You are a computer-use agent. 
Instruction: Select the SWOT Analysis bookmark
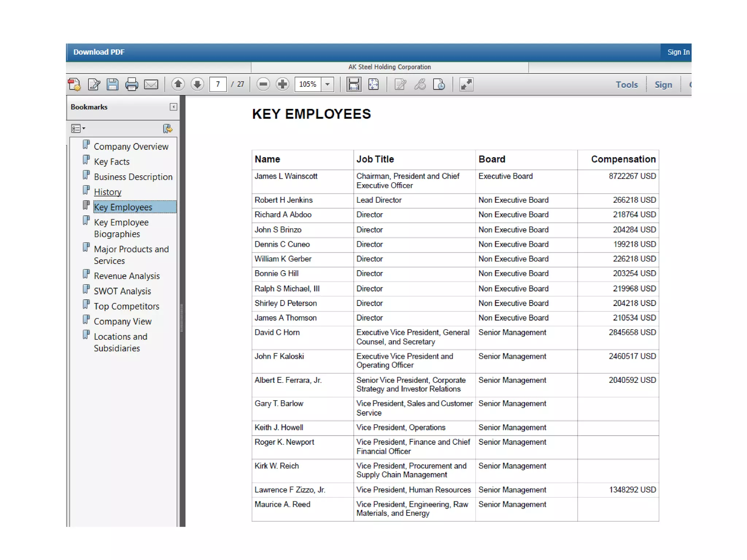click(x=122, y=291)
